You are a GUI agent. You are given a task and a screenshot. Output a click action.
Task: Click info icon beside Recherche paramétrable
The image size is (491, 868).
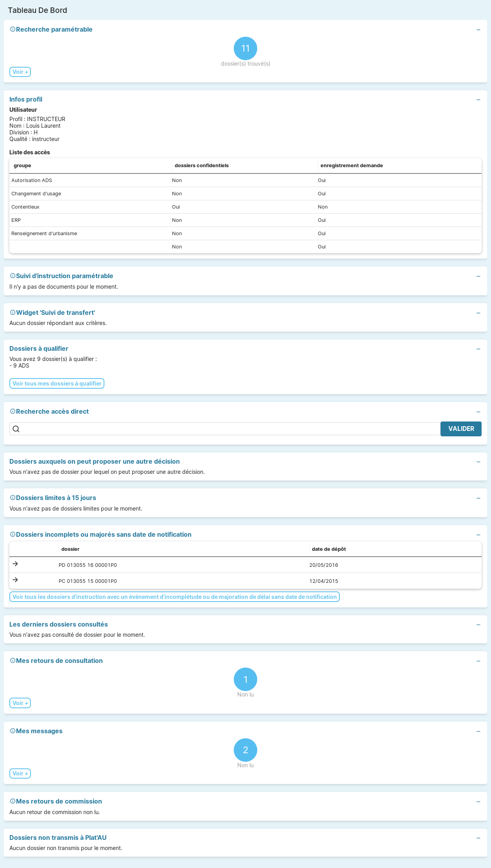(x=13, y=29)
